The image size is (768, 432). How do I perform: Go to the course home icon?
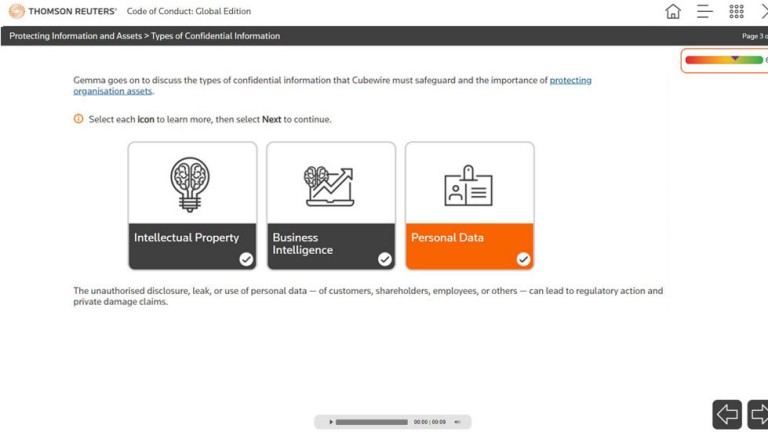point(673,11)
